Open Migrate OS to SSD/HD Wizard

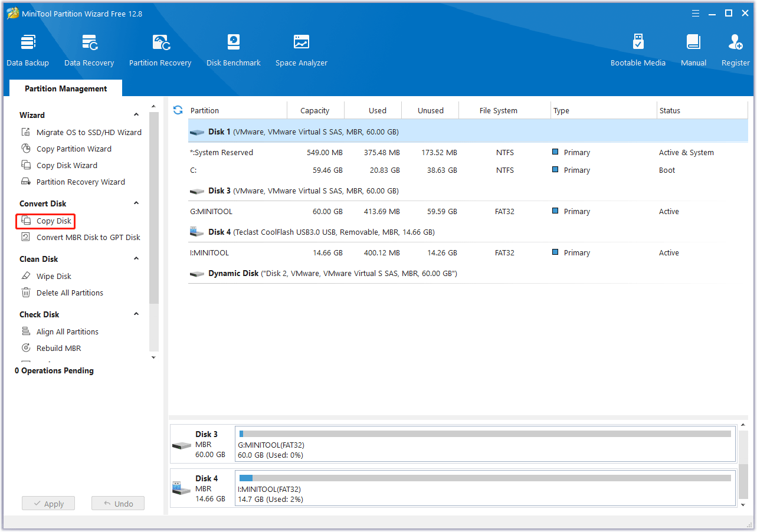[89, 132]
